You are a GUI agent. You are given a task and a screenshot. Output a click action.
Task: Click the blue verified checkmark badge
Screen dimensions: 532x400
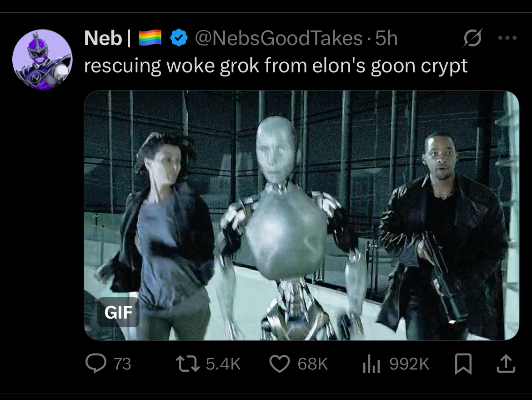point(179,38)
